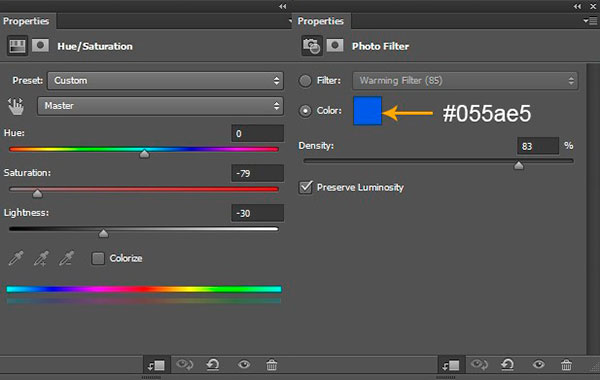Click the blue Photo Filter color swatch
Viewport: 600px width, 380px height.
[367, 111]
